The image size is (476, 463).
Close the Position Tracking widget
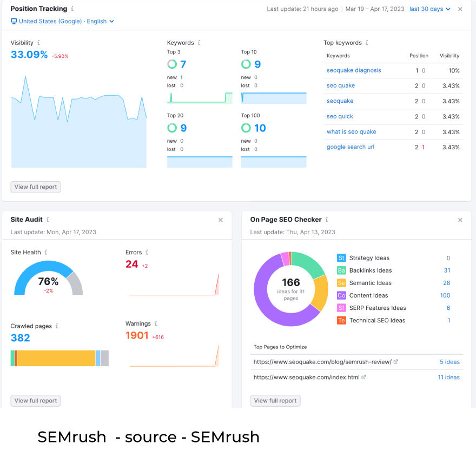(460, 9)
